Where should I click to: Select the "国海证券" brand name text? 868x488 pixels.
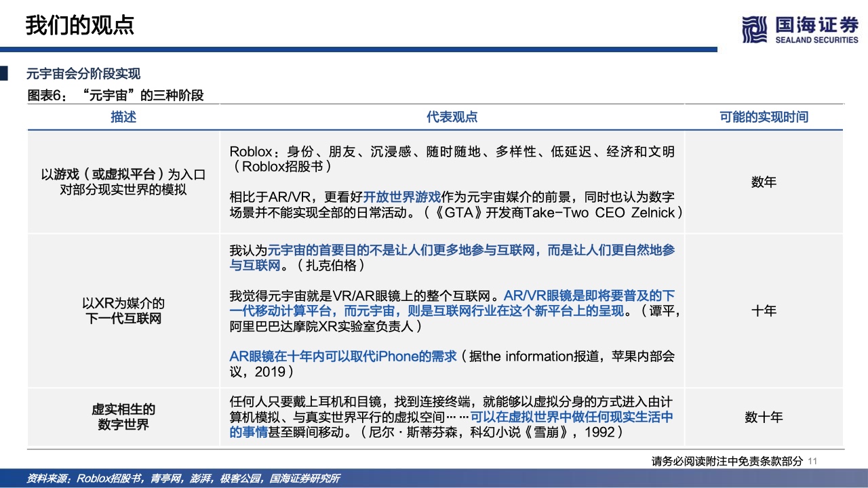click(x=818, y=26)
